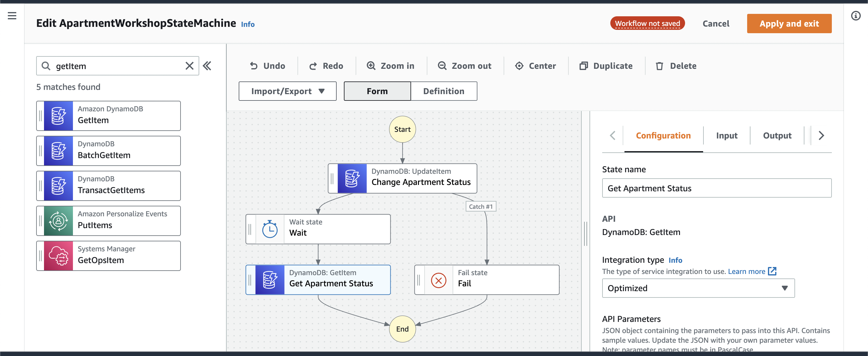The image size is (868, 356).
Task: Click the Catch #1 label
Action: tap(481, 207)
